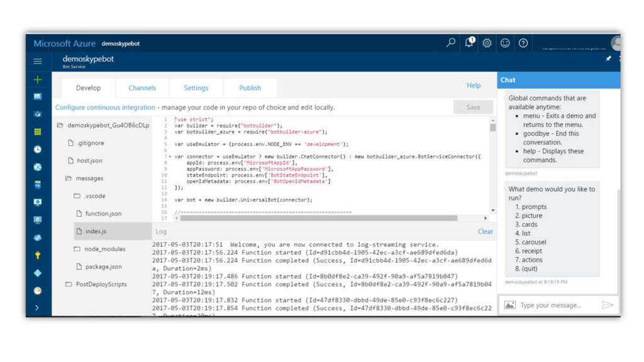Open the Dashboard icon in the sidebar
644x362 pixels.
pyautogui.click(x=38, y=96)
